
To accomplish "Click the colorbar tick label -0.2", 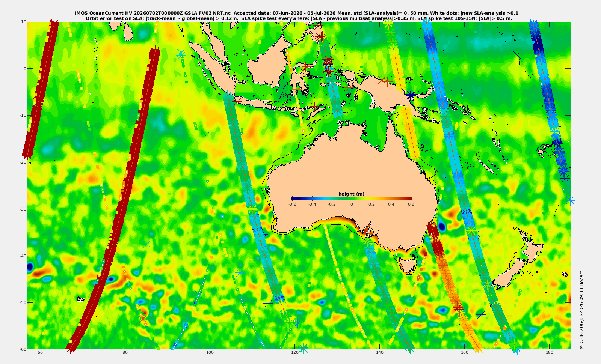I will point(332,204).
